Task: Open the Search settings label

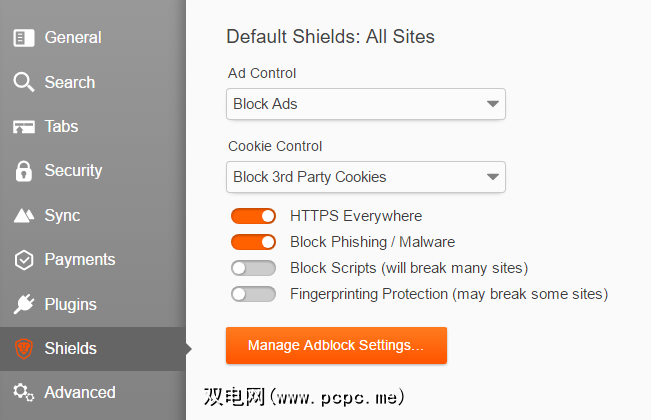Action: point(69,82)
